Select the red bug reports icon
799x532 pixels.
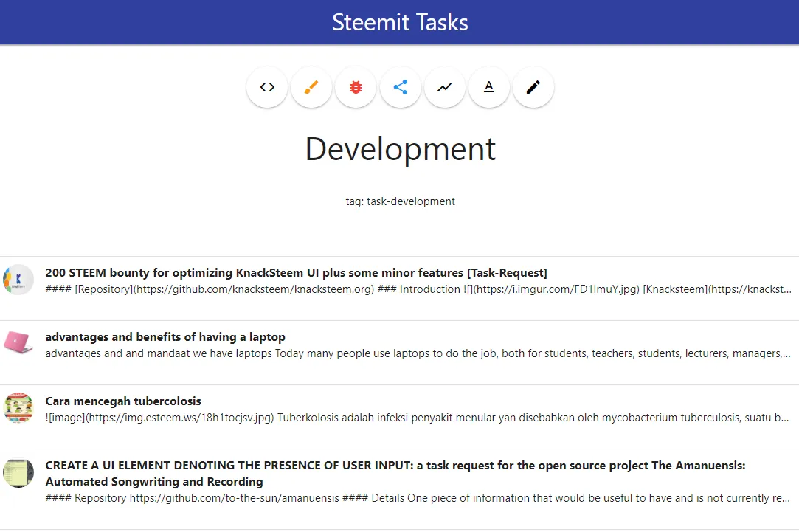356,87
